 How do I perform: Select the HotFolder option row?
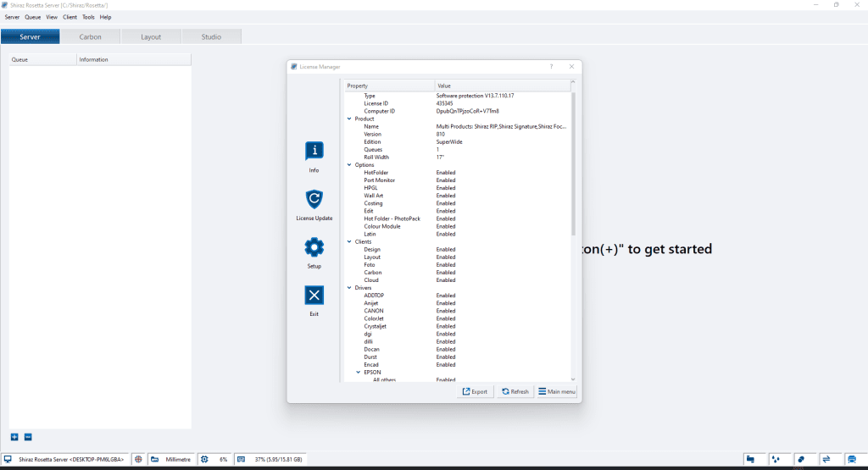pos(457,173)
